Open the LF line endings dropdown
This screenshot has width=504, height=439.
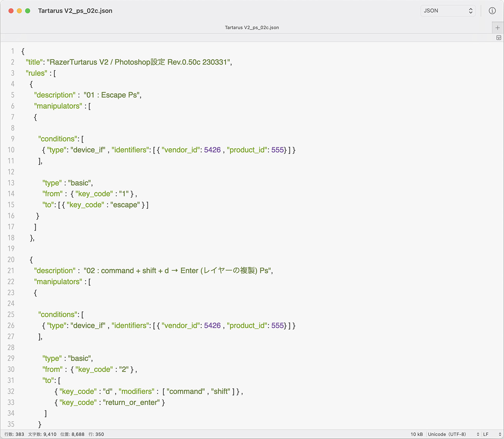[492, 434]
